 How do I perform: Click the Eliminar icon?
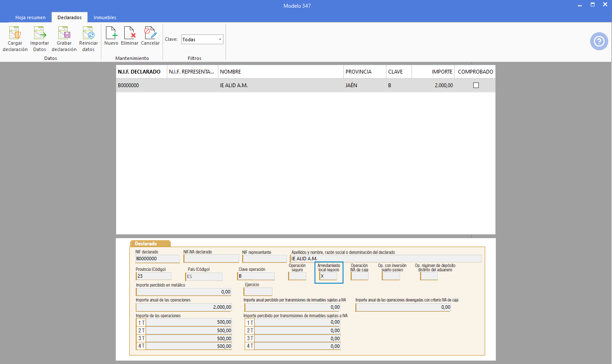click(129, 33)
